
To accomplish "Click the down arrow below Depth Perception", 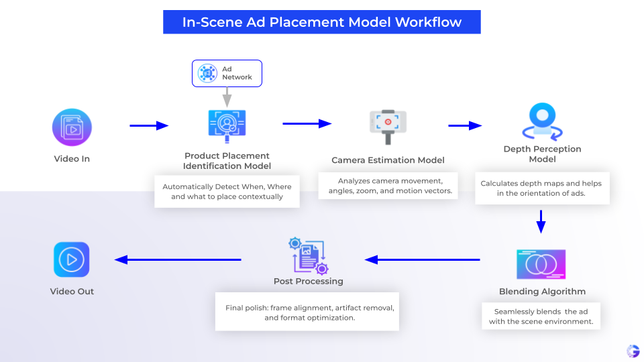I will tap(541, 221).
